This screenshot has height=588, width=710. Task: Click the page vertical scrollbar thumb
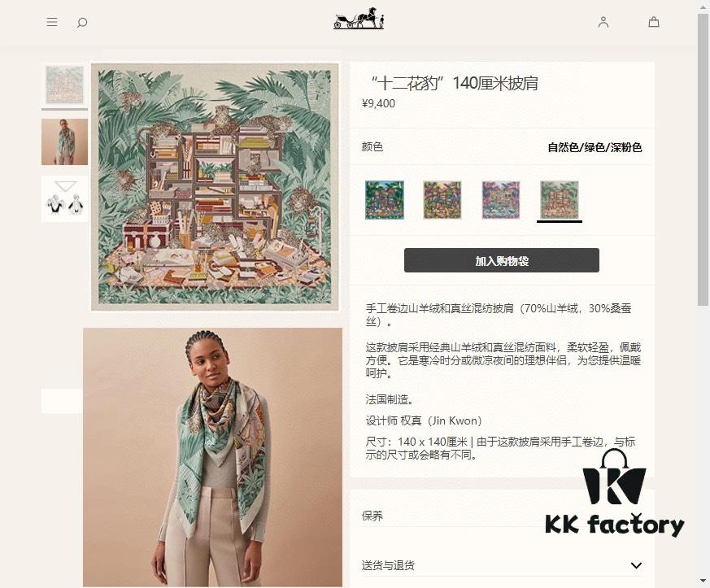coord(703,159)
